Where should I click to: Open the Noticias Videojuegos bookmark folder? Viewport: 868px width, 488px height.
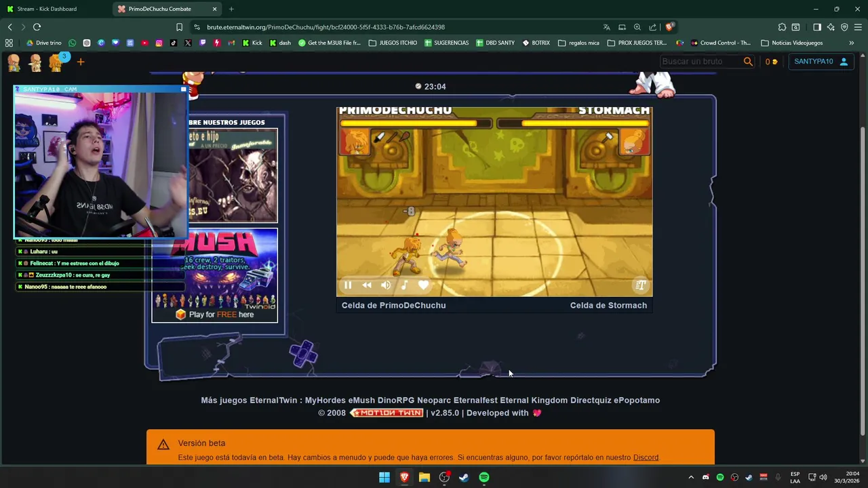click(792, 43)
